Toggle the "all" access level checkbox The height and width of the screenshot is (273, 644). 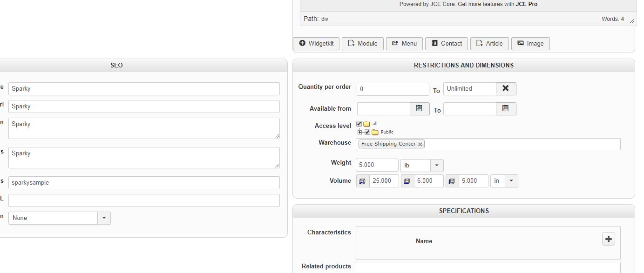359,124
